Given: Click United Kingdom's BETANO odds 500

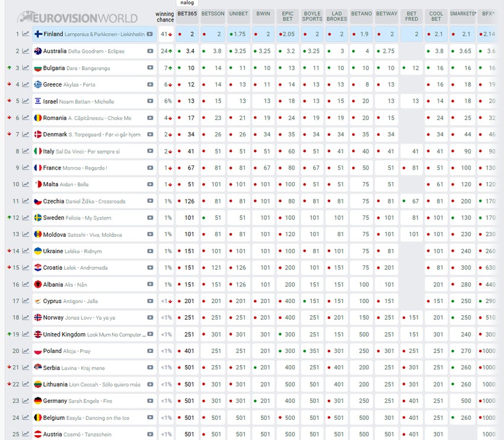Looking at the screenshot, I should pos(362,334).
